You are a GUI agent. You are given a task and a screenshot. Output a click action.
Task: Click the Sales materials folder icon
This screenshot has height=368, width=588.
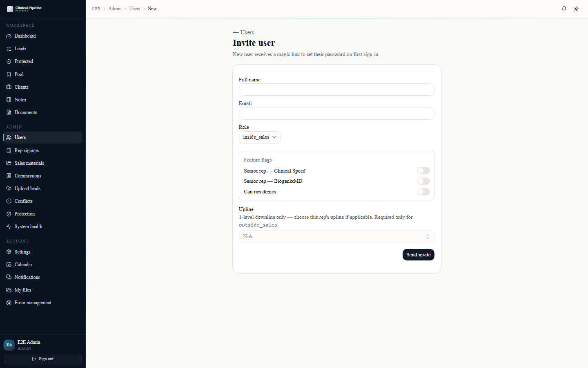[9, 163]
